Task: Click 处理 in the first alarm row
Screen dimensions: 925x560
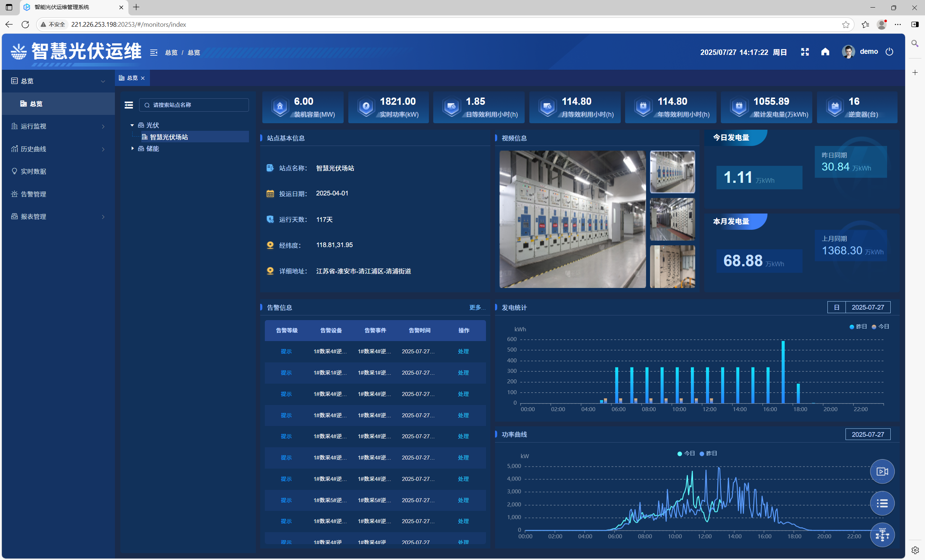Action: tap(463, 351)
